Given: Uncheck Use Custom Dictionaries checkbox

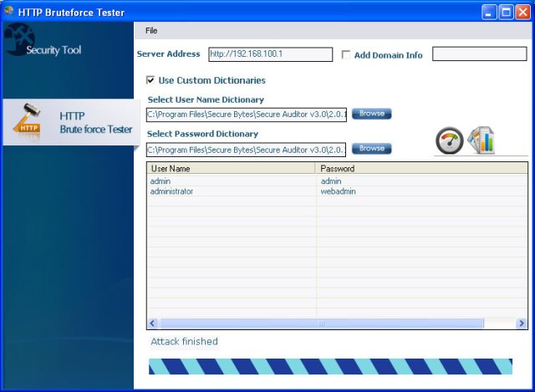Looking at the screenshot, I should click(x=150, y=80).
